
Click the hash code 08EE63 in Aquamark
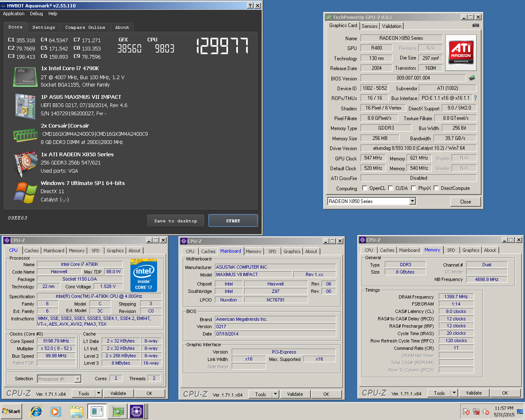[18, 218]
